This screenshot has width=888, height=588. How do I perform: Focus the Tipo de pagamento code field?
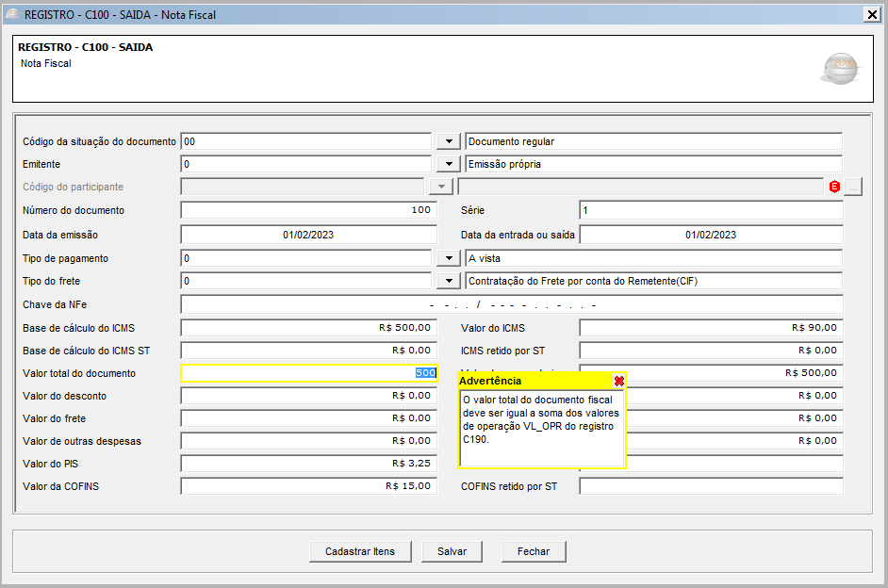pos(306,258)
